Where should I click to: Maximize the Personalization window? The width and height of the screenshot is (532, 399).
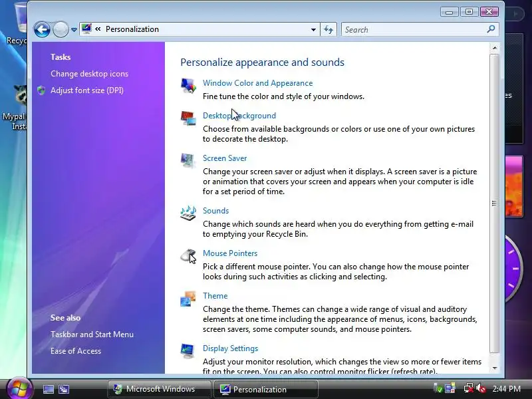coord(469,12)
